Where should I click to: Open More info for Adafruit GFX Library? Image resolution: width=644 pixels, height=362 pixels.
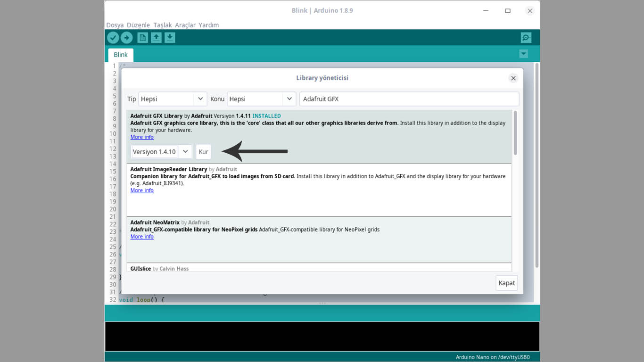pyautogui.click(x=142, y=137)
